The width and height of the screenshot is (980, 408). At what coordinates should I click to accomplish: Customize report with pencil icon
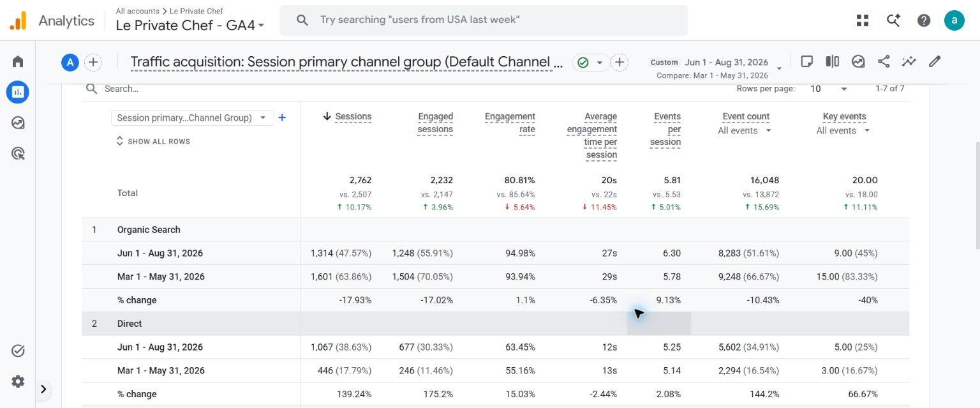tap(935, 61)
